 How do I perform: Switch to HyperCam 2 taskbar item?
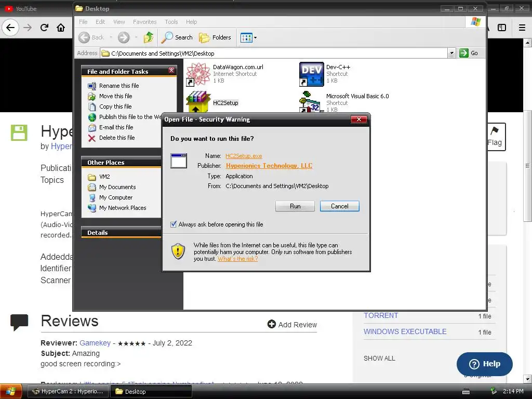click(67, 391)
